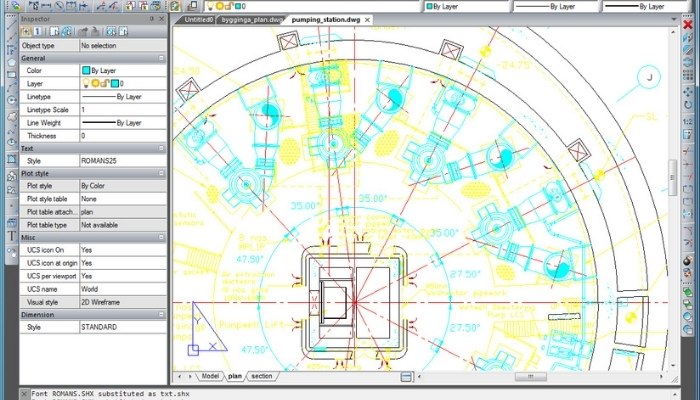The height and width of the screenshot is (400, 700).
Task: Toggle UCS icon at origin value
Action: point(123,263)
